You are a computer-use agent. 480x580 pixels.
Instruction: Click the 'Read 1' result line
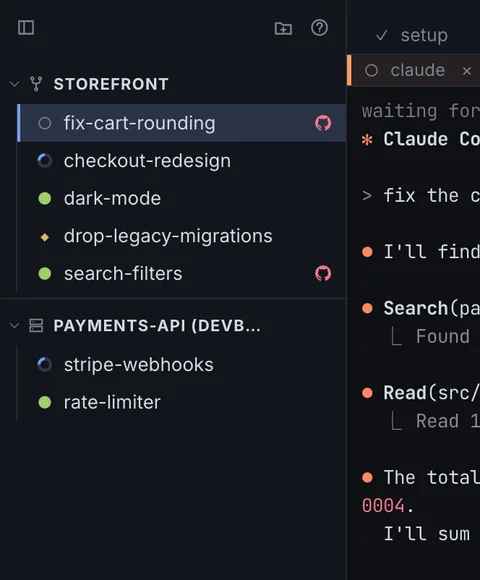[447, 421]
